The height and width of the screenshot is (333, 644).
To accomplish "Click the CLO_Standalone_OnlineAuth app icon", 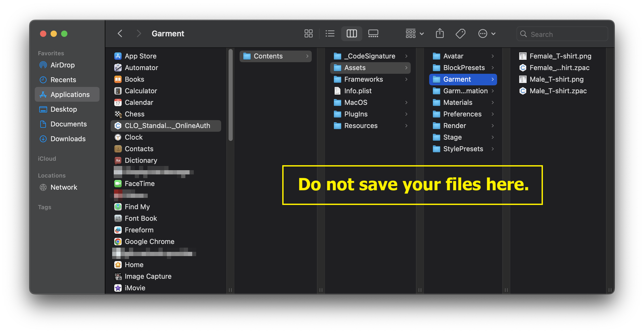I will [x=118, y=126].
